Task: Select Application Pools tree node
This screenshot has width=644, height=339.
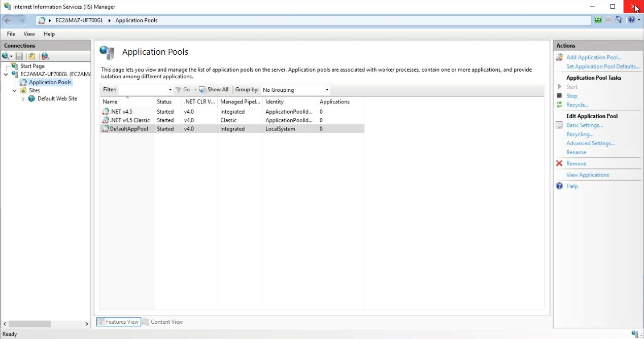Action: [x=50, y=82]
